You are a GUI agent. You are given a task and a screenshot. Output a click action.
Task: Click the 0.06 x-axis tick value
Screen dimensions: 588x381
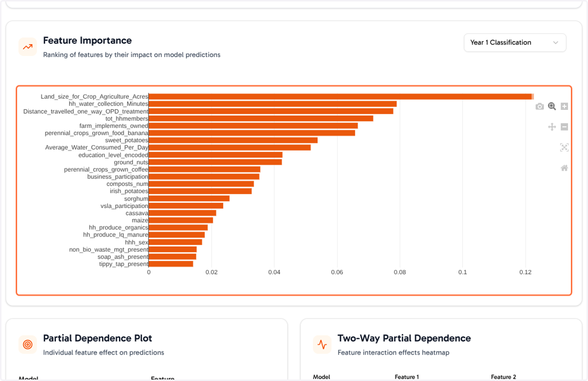pyautogui.click(x=337, y=272)
